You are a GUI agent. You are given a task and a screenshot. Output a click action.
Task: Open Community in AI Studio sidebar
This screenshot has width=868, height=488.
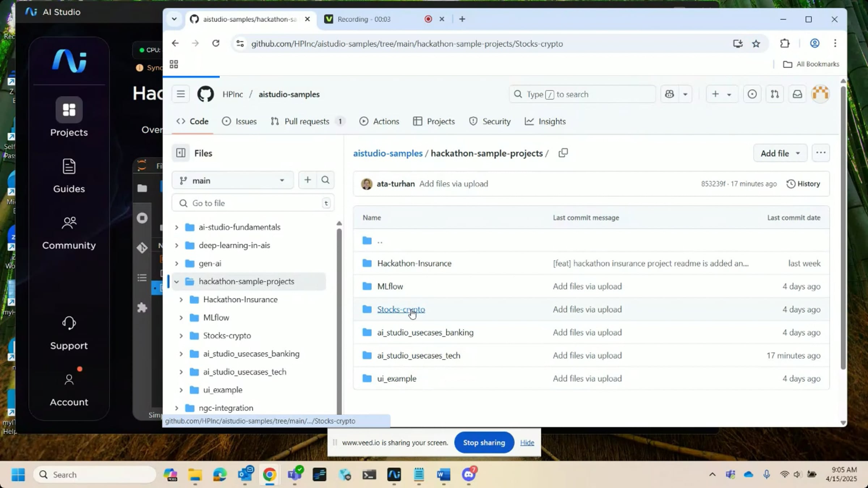coord(69,233)
